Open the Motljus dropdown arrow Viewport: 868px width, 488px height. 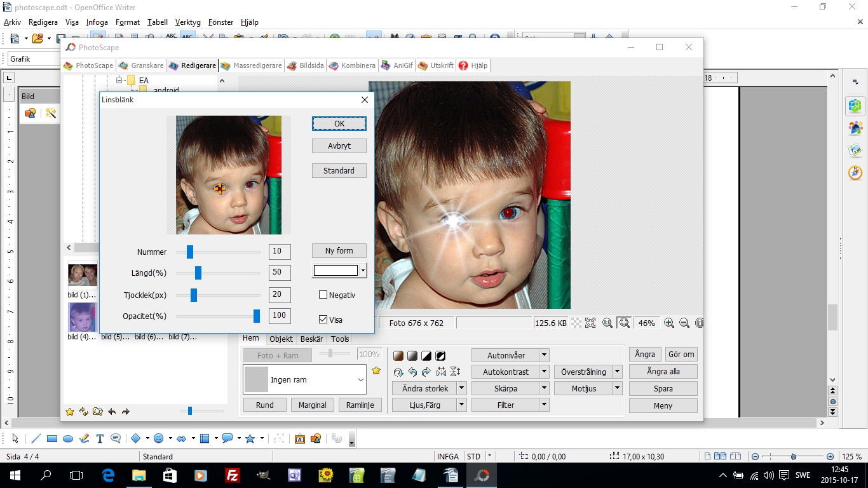(x=618, y=388)
